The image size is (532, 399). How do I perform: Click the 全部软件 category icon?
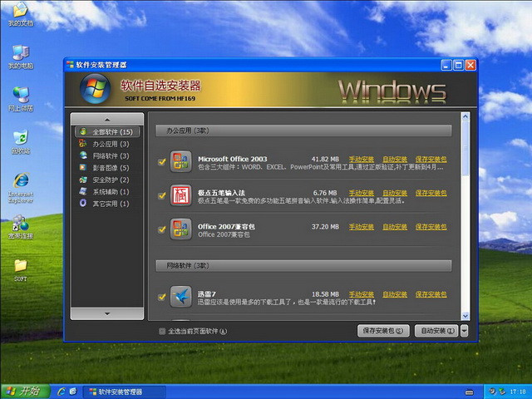click(x=83, y=131)
